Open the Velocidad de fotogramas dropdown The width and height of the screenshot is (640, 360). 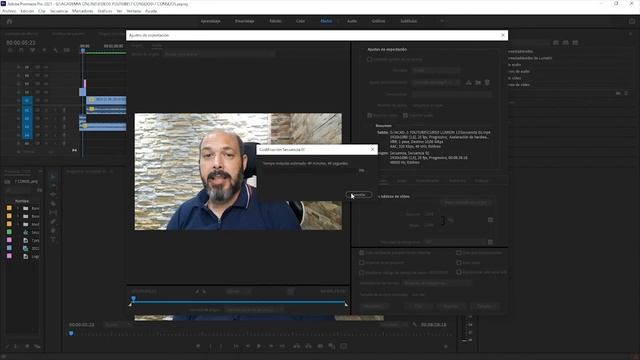pos(454,242)
